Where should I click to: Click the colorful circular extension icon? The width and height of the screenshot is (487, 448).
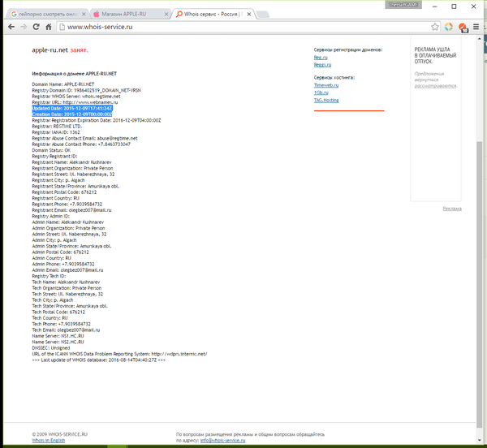449,27
